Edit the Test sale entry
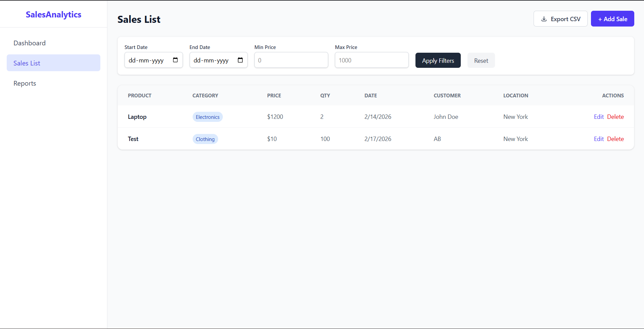 pyautogui.click(x=599, y=139)
